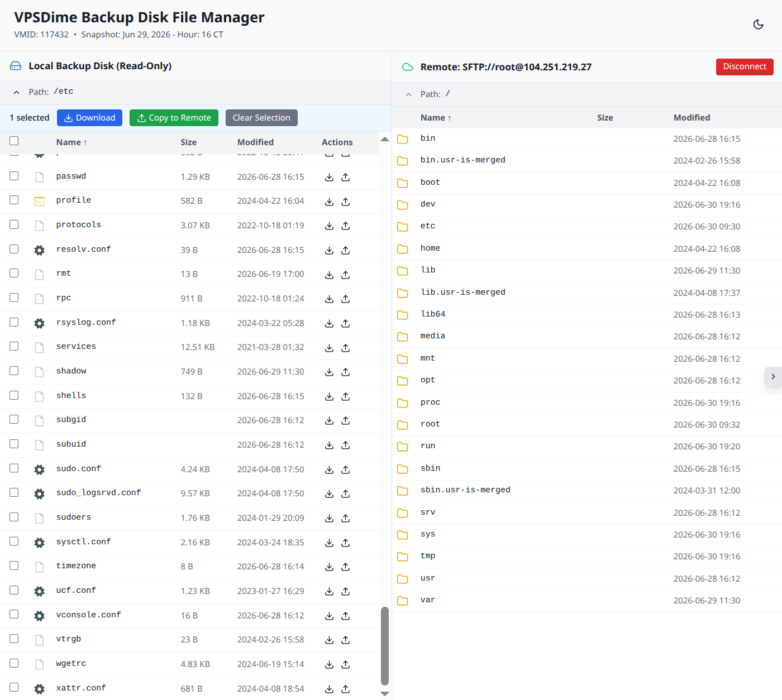Toggle dark mode moon icon
This screenshot has height=700, width=782.
(758, 25)
